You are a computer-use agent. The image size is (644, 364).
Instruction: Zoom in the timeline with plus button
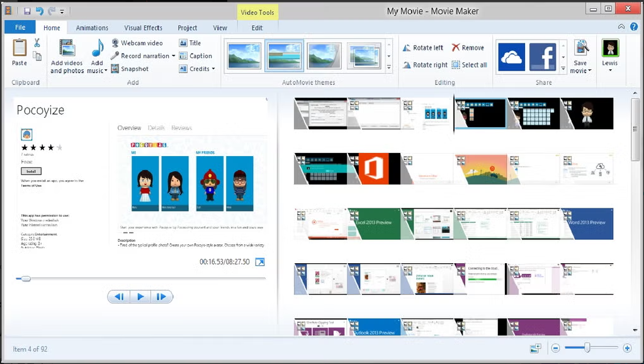pos(627,348)
